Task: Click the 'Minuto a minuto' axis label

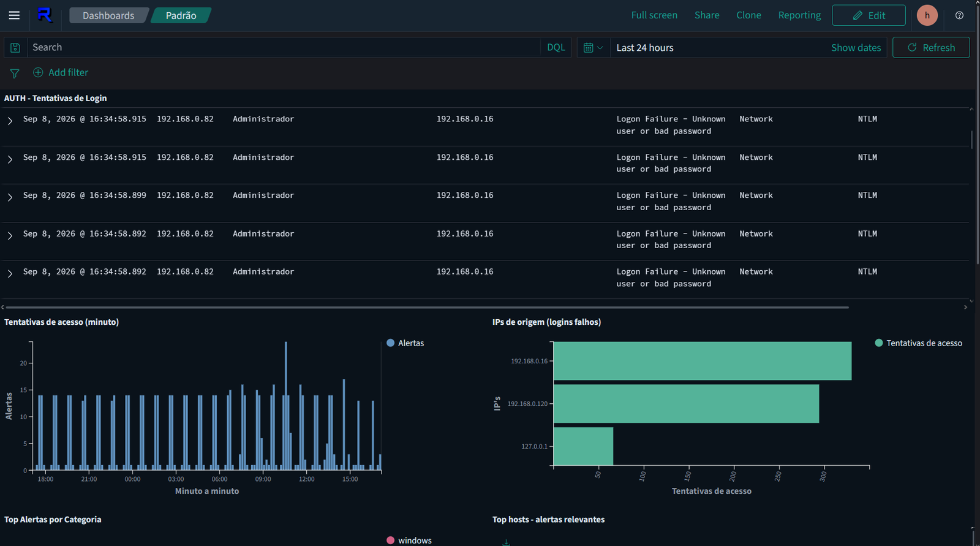Action: click(207, 491)
